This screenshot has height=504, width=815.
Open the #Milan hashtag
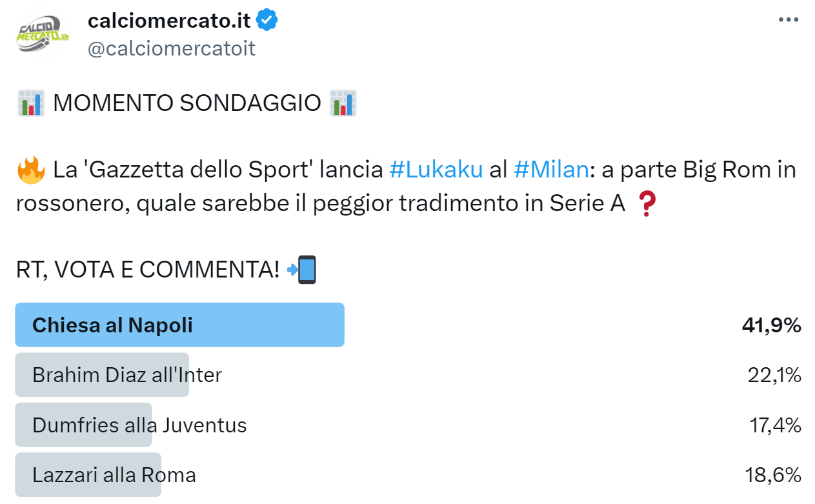tap(551, 170)
